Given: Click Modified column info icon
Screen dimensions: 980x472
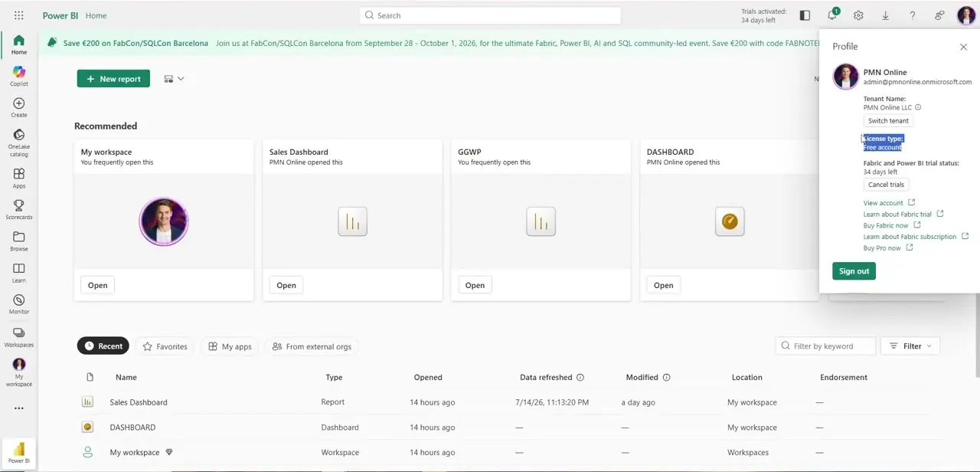Looking at the screenshot, I should click(666, 377).
